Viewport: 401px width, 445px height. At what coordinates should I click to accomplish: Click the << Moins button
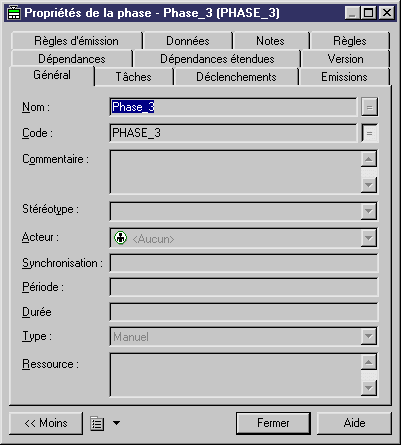tap(46, 423)
